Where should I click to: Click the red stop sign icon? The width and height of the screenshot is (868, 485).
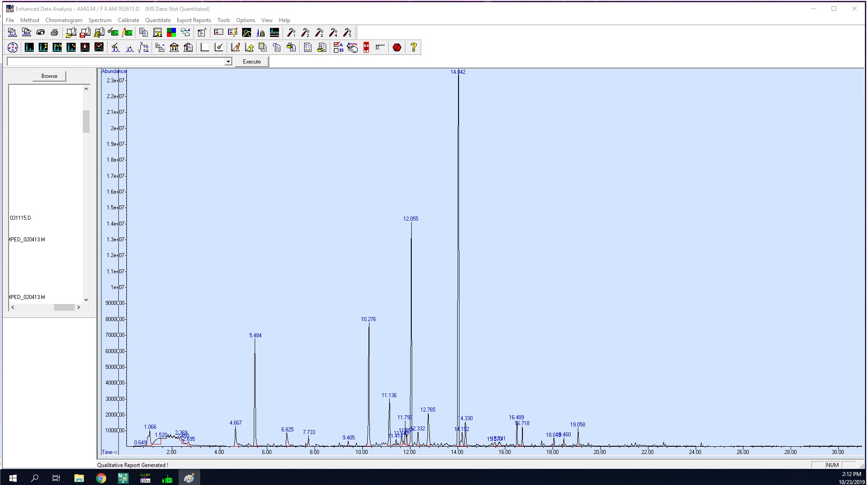[x=397, y=47]
